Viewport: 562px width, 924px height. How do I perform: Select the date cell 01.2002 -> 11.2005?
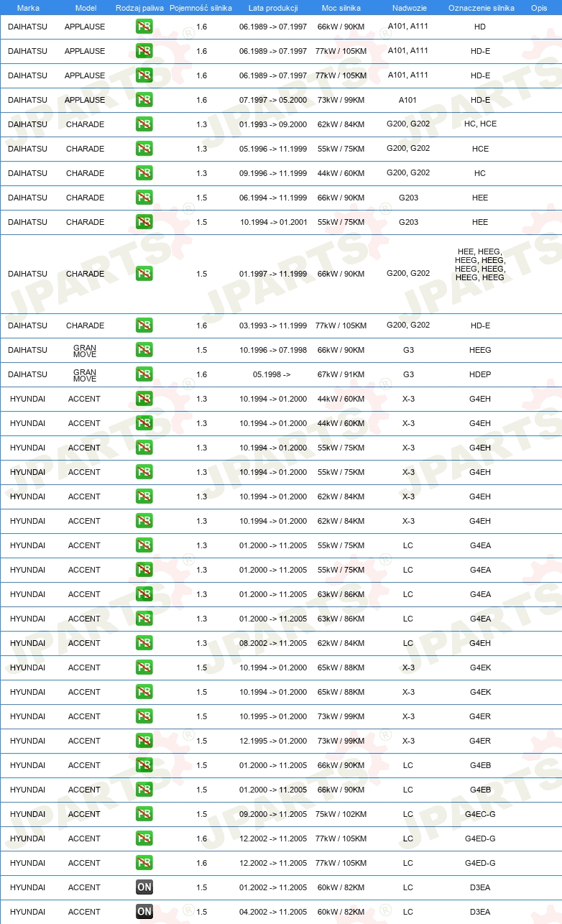point(273,887)
